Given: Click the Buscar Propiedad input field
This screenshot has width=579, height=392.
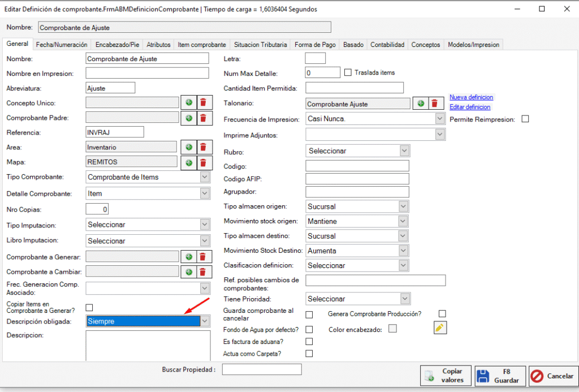Looking at the screenshot, I should click(x=262, y=369).
